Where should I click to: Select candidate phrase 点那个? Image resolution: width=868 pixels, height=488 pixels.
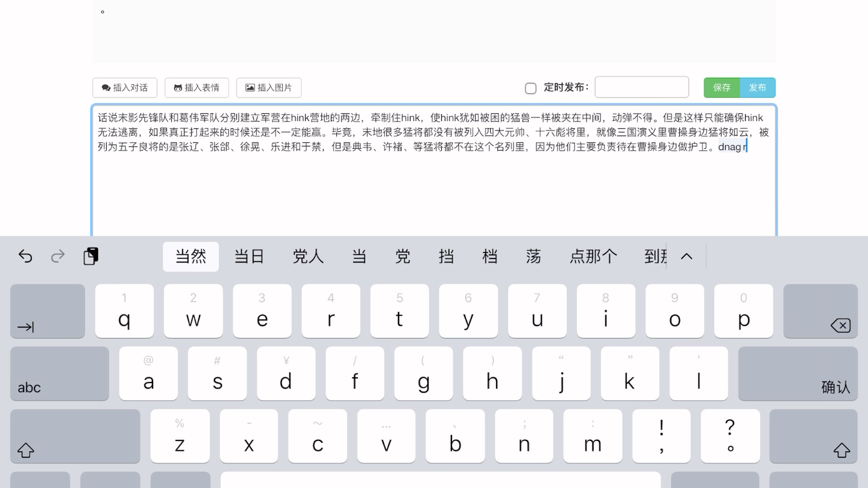(x=593, y=257)
